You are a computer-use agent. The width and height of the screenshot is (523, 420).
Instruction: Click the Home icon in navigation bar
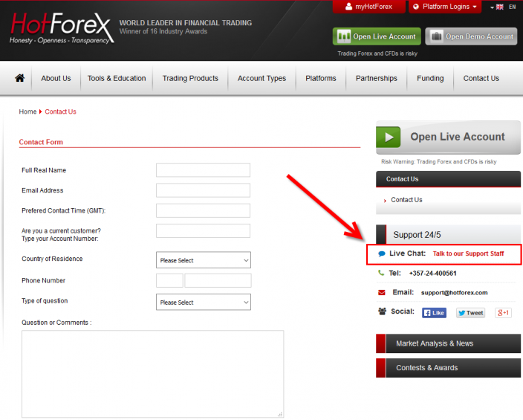coord(20,78)
